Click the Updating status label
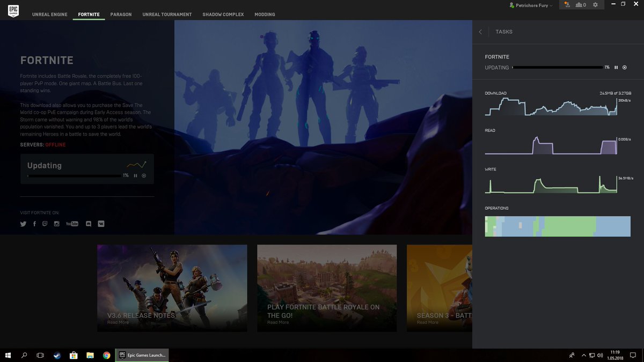The image size is (644, 362). [45, 166]
